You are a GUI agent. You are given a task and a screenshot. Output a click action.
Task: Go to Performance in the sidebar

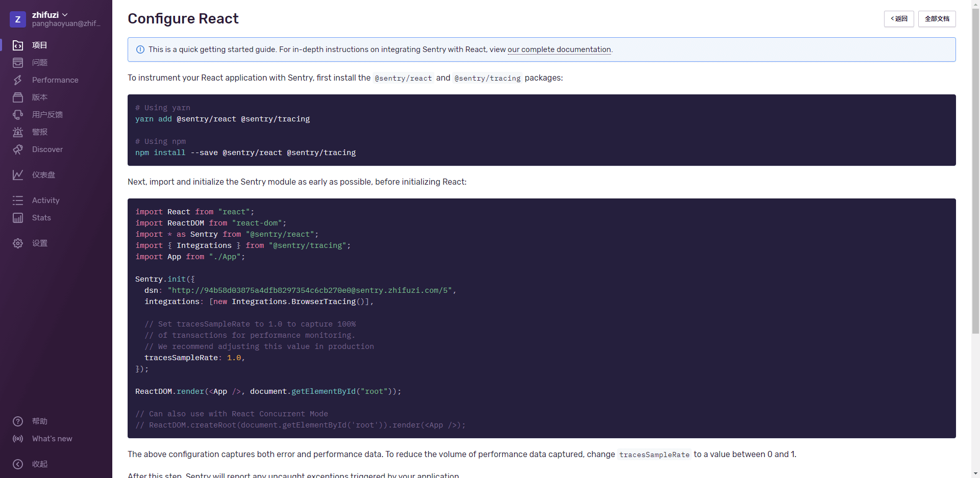click(x=56, y=80)
